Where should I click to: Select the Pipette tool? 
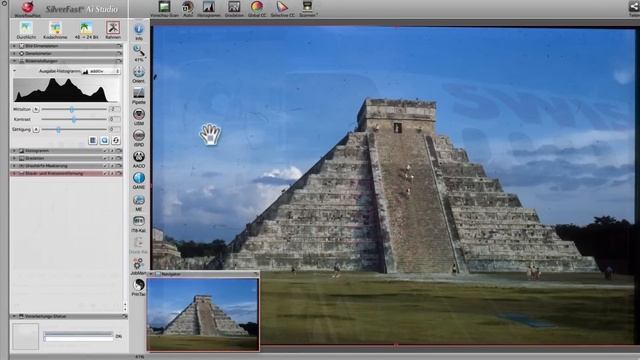139,93
